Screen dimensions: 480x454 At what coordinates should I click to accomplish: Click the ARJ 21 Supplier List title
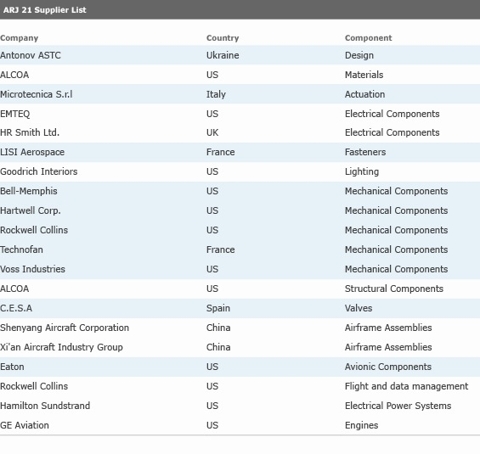[45, 10]
